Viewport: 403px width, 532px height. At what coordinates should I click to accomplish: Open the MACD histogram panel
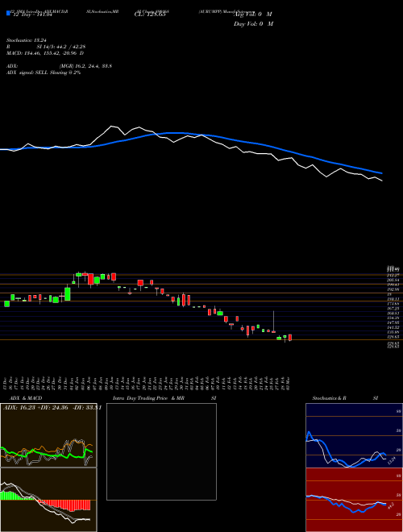click(x=48, y=500)
